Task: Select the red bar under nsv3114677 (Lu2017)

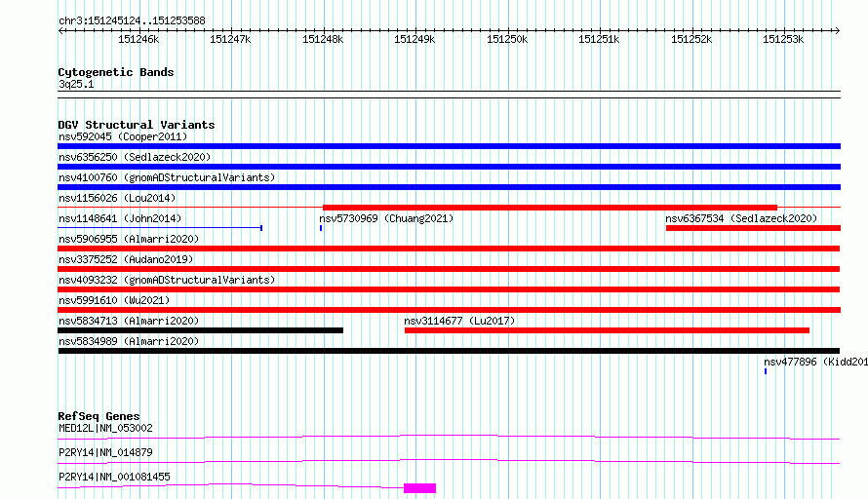Action: click(x=608, y=330)
